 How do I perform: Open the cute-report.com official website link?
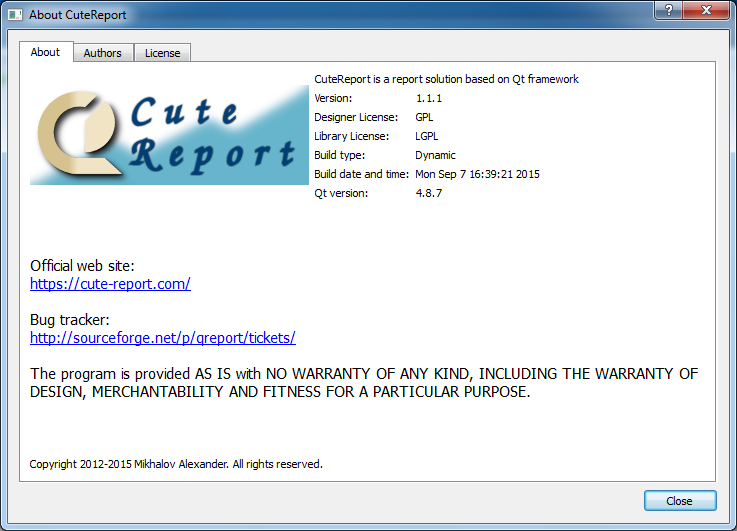click(x=110, y=284)
